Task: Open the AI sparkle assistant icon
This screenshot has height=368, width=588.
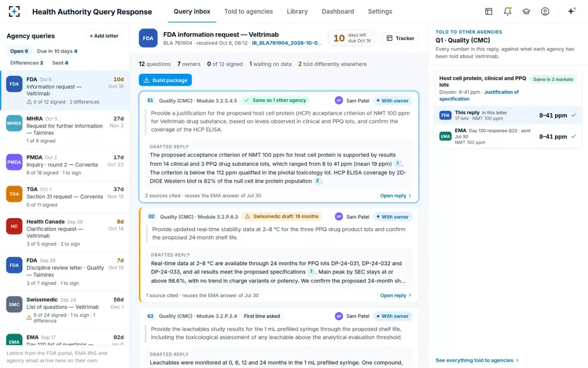Action: (571, 11)
